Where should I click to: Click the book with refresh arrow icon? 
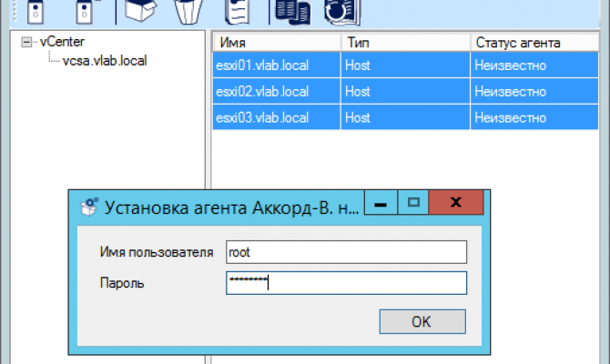(x=342, y=12)
